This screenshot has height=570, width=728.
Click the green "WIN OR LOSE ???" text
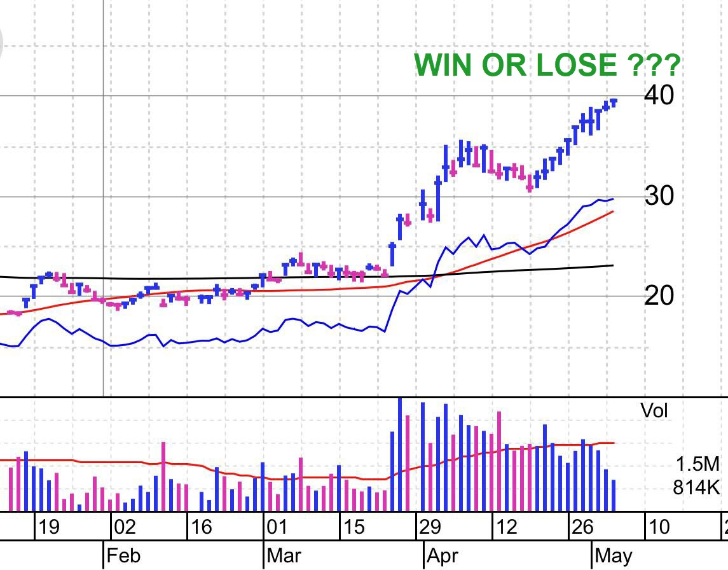(548, 64)
